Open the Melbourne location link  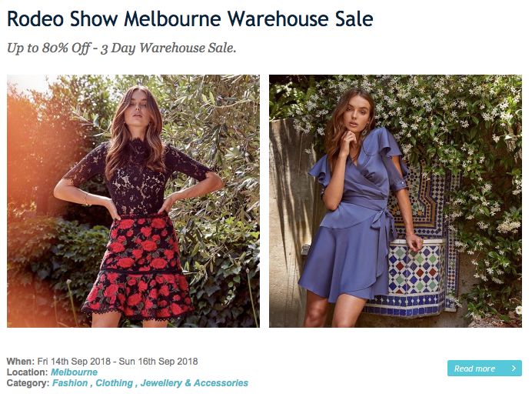74,372
